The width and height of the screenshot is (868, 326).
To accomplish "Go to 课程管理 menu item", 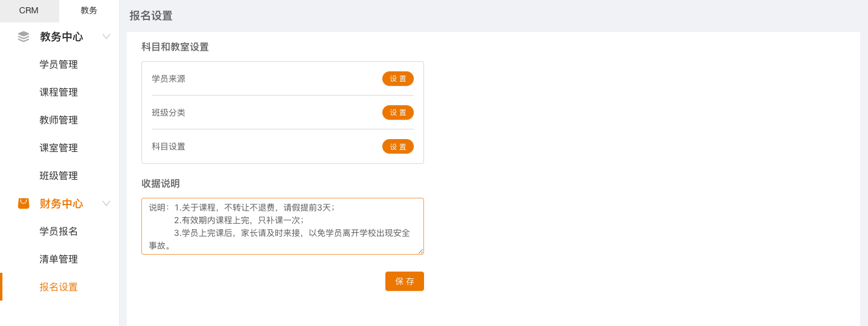I will point(59,93).
